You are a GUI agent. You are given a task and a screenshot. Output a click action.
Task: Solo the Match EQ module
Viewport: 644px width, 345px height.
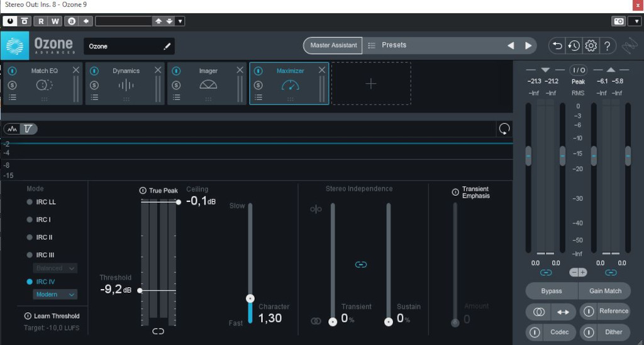(x=13, y=85)
